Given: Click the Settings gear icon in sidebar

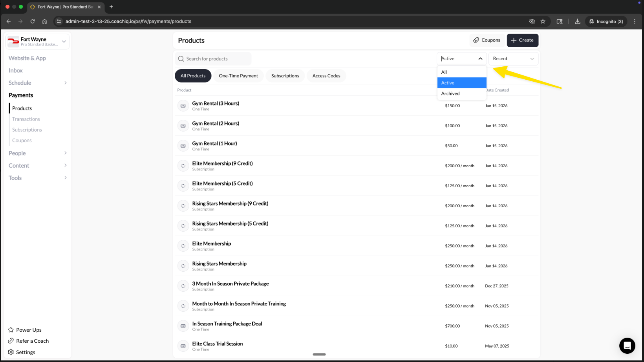Looking at the screenshot, I should point(10,352).
